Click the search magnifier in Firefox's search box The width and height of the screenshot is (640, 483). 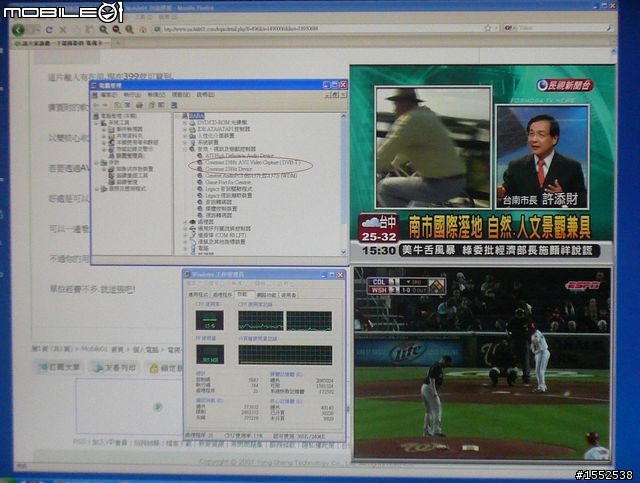click(609, 27)
